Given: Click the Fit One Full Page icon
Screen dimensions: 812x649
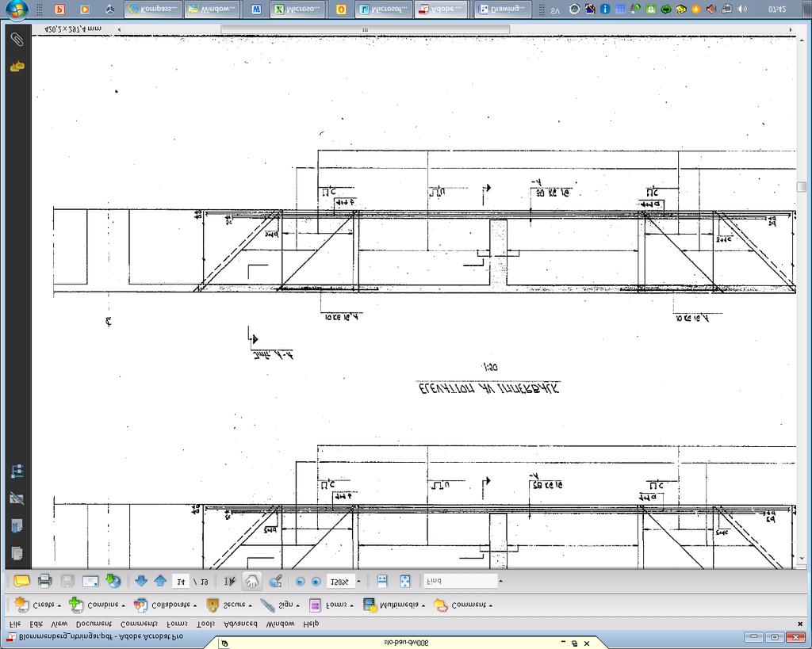Looking at the screenshot, I should click(405, 581).
